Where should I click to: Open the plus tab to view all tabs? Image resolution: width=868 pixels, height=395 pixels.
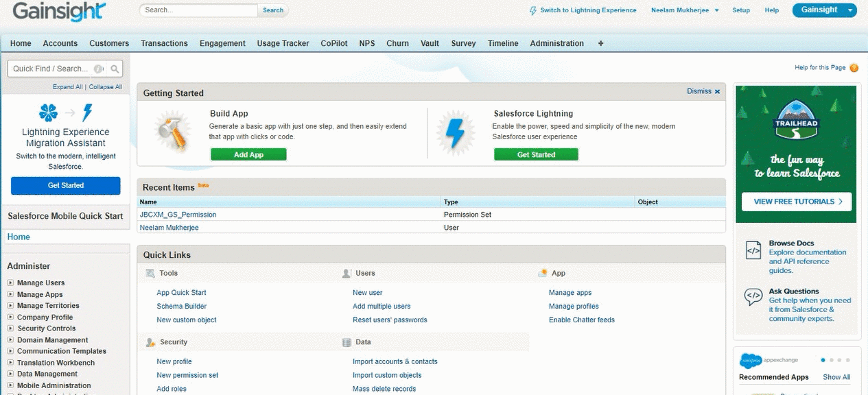(601, 43)
